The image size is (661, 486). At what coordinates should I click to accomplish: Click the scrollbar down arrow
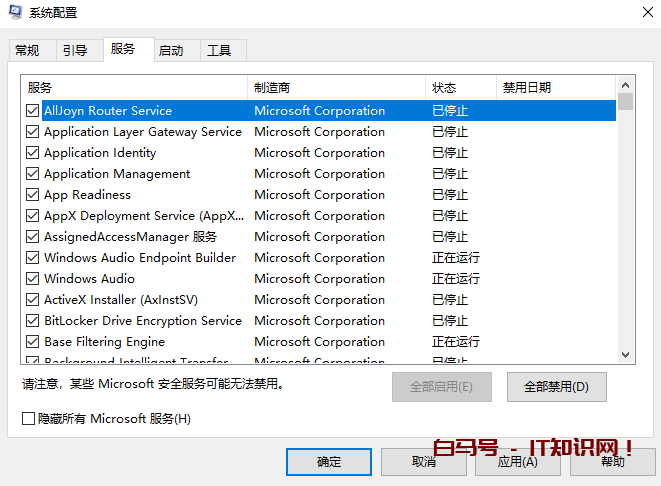coord(625,355)
